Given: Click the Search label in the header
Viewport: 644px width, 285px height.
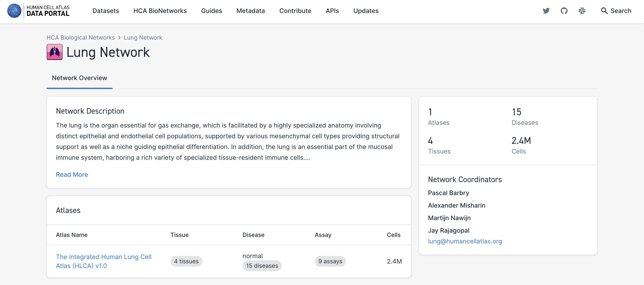Looking at the screenshot, I should pos(621,11).
